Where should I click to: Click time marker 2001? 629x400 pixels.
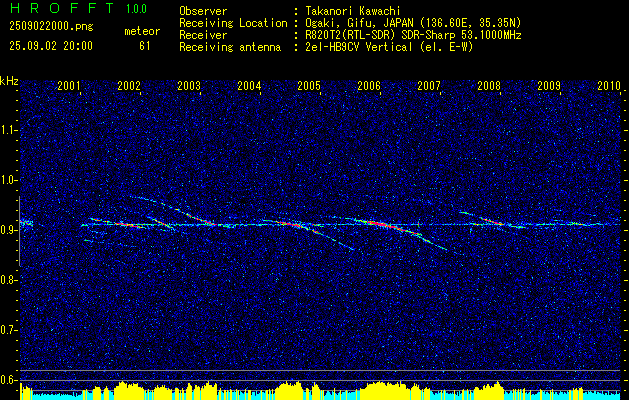tap(69, 85)
